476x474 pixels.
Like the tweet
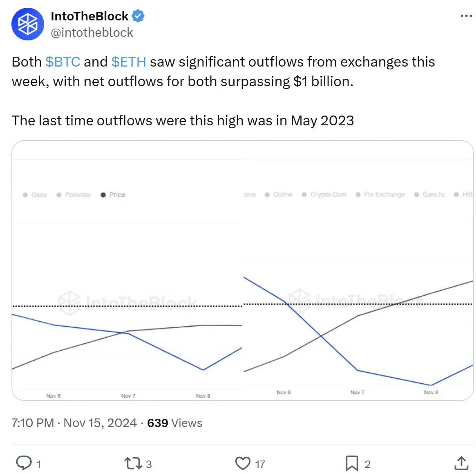[243, 463]
